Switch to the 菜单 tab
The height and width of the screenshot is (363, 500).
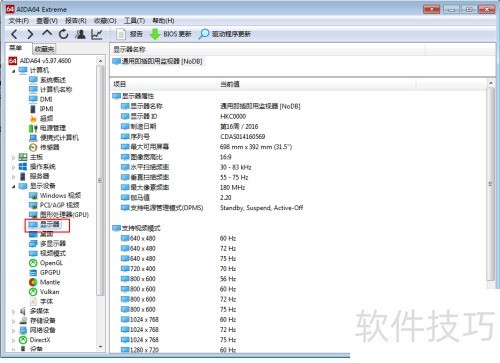click(x=16, y=48)
